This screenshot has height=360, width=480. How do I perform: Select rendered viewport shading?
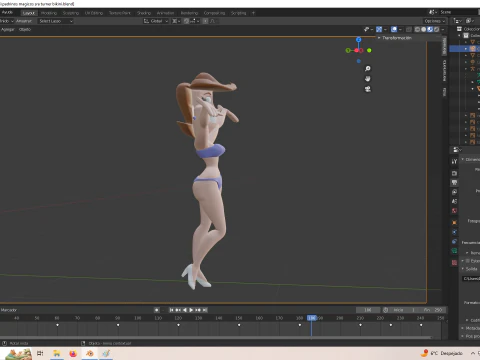click(x=436, y=29)
